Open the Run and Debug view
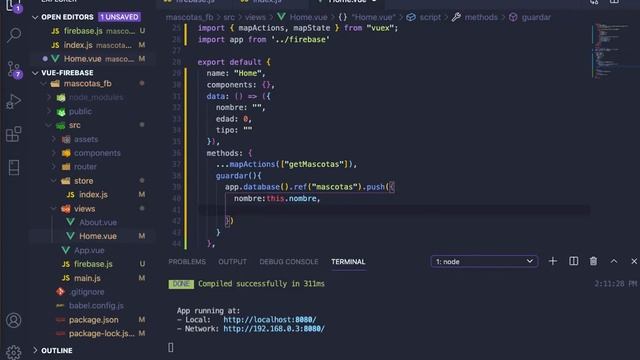Screen dimensions: 640x360 [14, 102]
